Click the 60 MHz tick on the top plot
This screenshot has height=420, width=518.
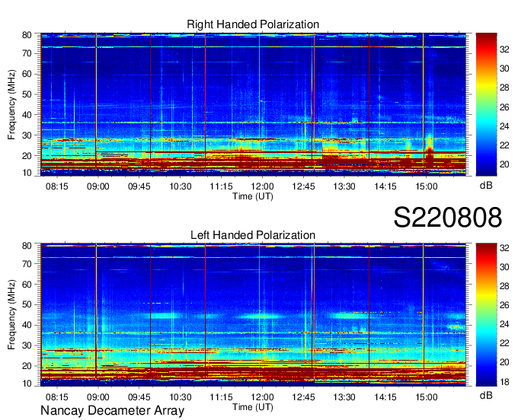pos(27,74)
